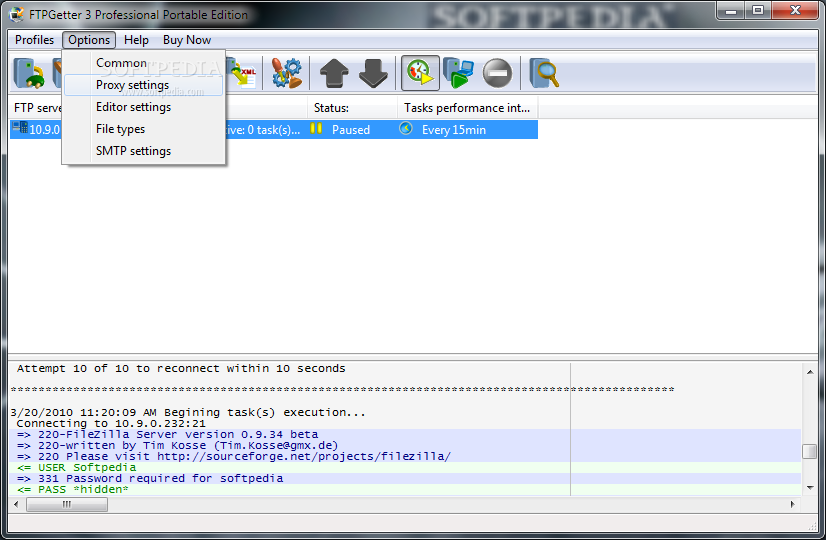The height and width of the screenshot is (540, 826).
Task: Click the log line 'Attempt 10 of 10 to reconnect'
Action: click(x=181, y=369)
